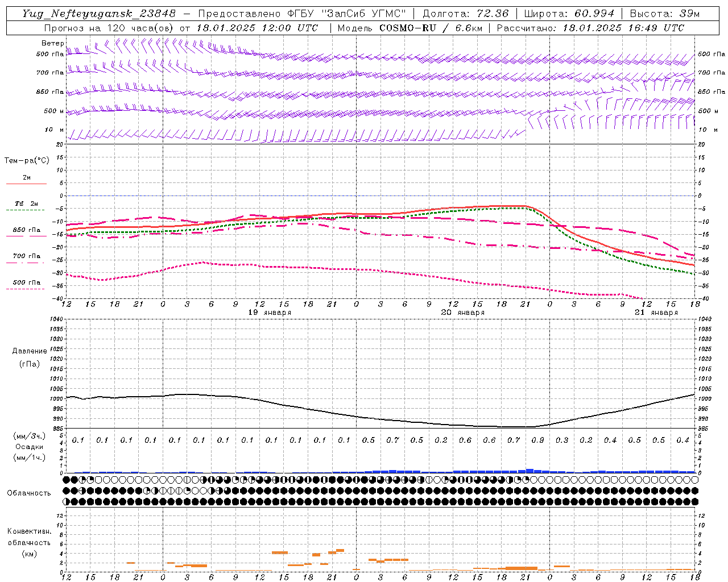The width and height of the screenshot is (728, 582).
Task: Click the 20 января date label
Action: tap(463, 313)
